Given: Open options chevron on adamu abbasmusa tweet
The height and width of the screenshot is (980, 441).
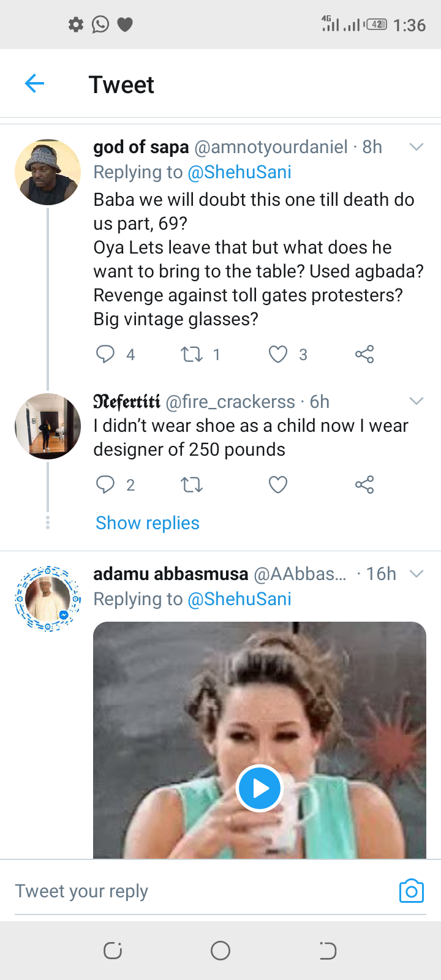Looking at the screenshot, I should tap(417, 574).
